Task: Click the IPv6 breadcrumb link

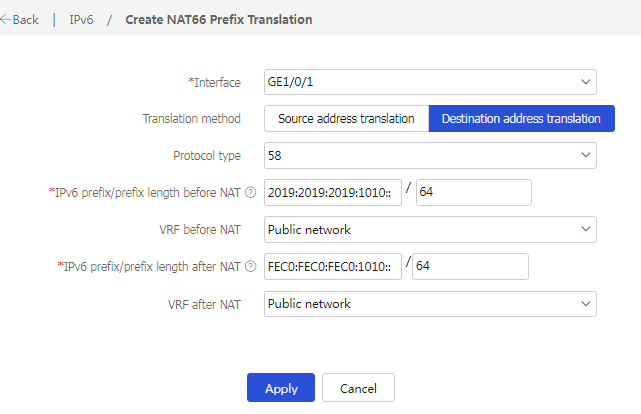Action: coord(81,20)
